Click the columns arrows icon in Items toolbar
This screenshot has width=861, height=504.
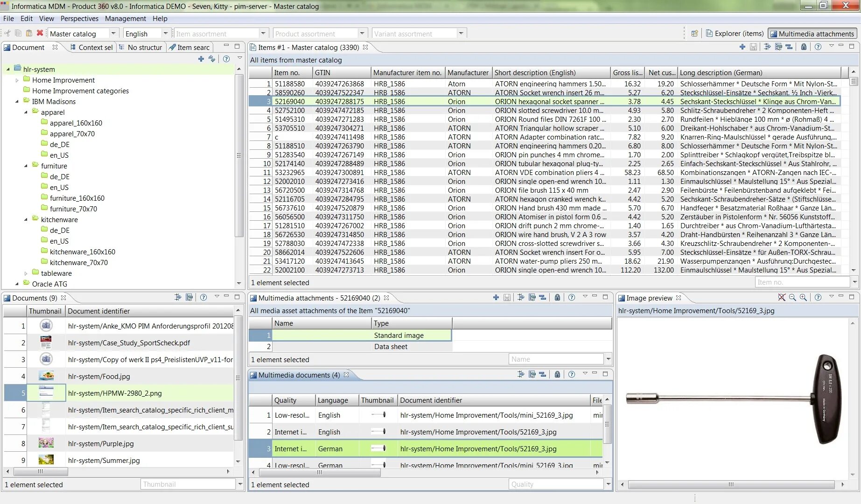point(767,47)
